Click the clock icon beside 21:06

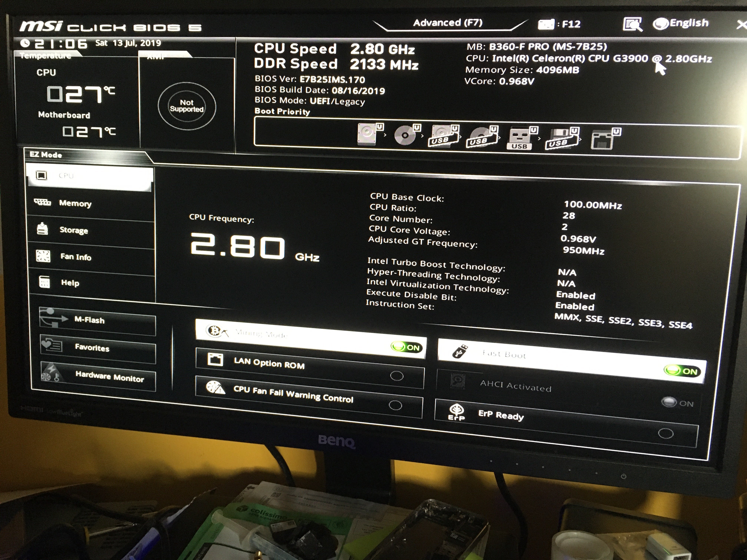(x=25, y=43)
